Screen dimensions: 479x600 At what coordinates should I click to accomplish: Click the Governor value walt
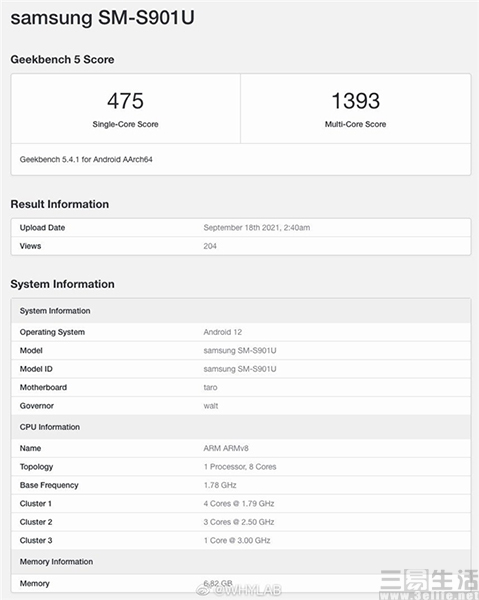click(211, 406)
